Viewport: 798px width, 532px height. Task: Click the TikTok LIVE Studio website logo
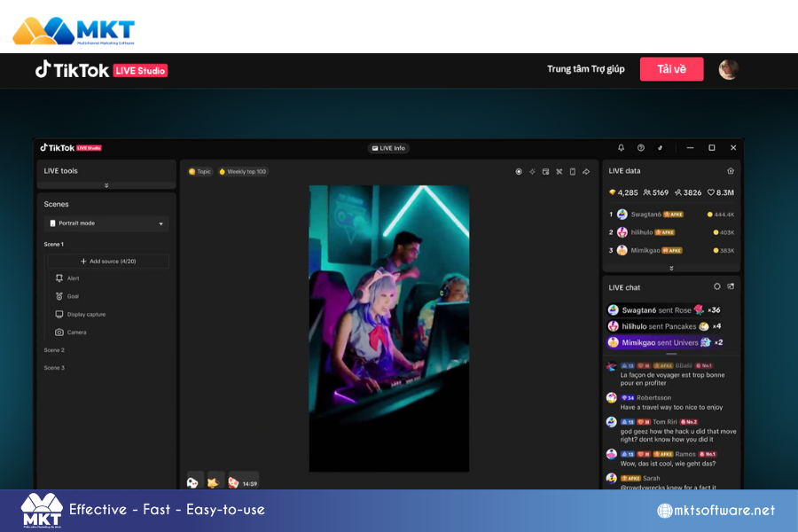(x=101, y=70)
